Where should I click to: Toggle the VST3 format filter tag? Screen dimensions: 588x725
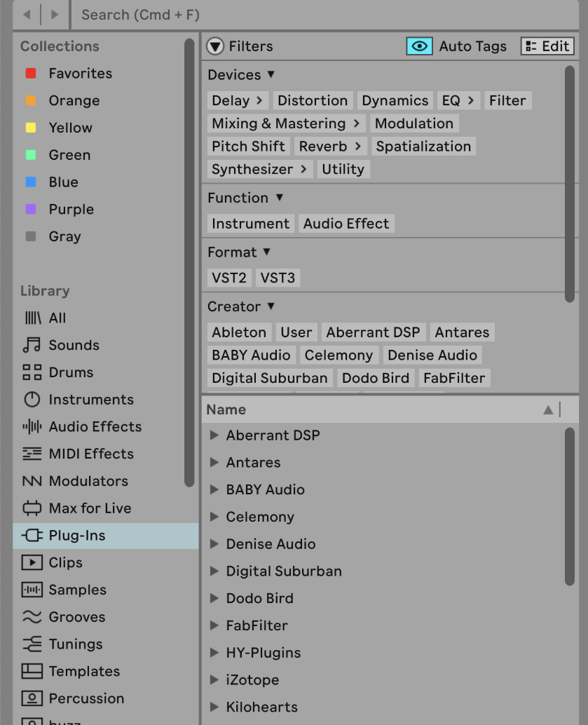coord(278,278)
